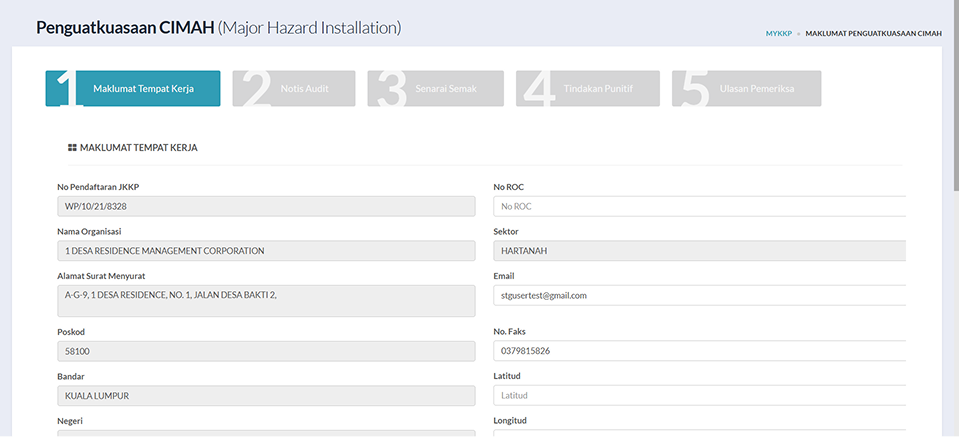Click the Bandar field showing Kuala Lumpur

[x=266, y=395]
